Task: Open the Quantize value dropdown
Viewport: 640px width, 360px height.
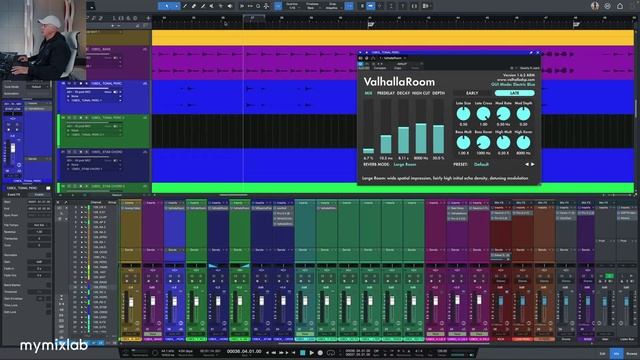Action: click(292, 6)
